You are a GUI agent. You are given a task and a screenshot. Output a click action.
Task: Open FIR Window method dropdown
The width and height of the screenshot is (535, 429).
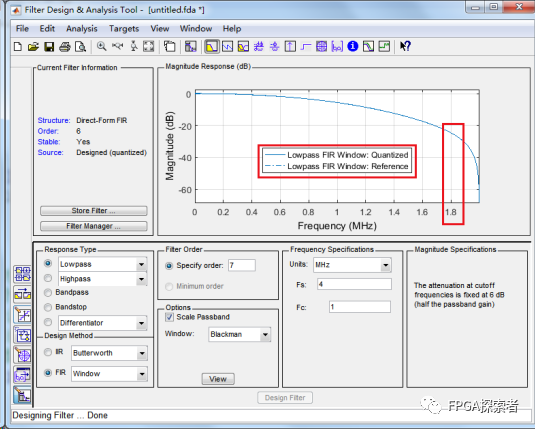(142, 374)
